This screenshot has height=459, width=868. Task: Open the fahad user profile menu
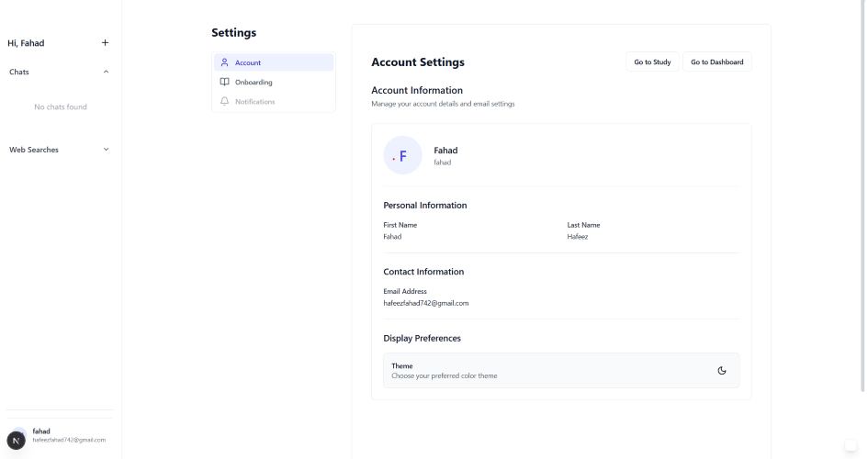point(59,435)
